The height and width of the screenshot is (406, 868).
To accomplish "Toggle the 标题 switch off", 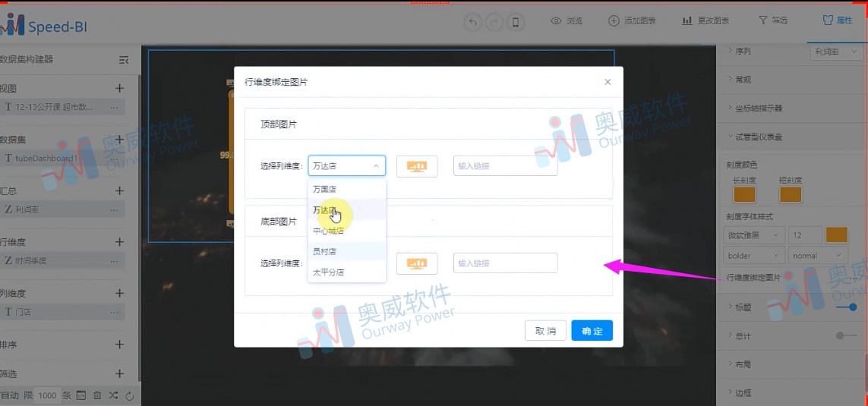I will (x=847, y=307).
